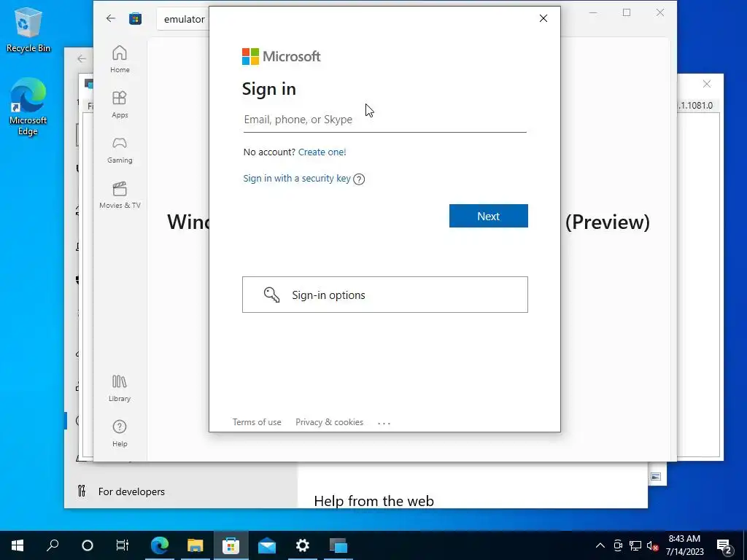Click the taskbar search magnifier
Viewport: 747px width, 560px height.
pyautogui.click(x=53, y=545)
